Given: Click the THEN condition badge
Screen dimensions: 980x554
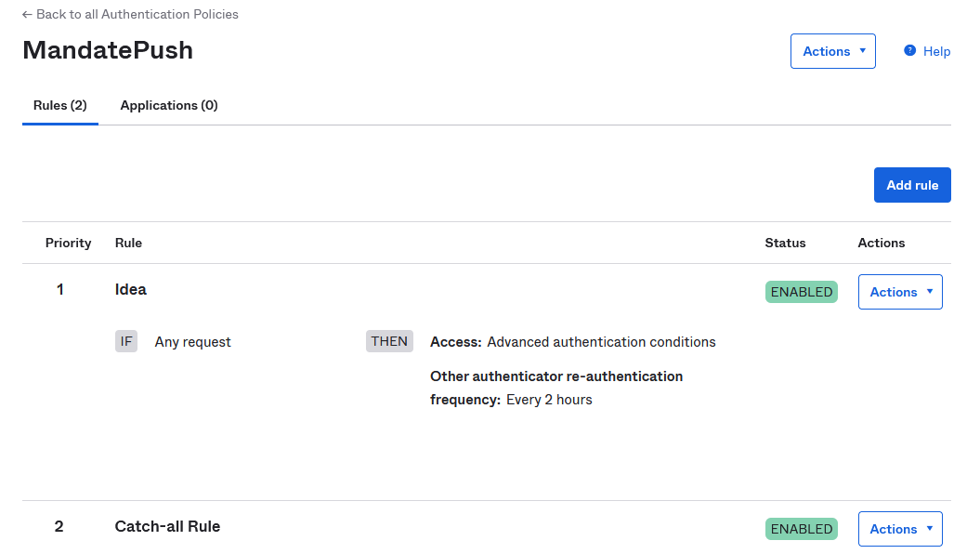Looking at the screenshot, I should [389, 341].
